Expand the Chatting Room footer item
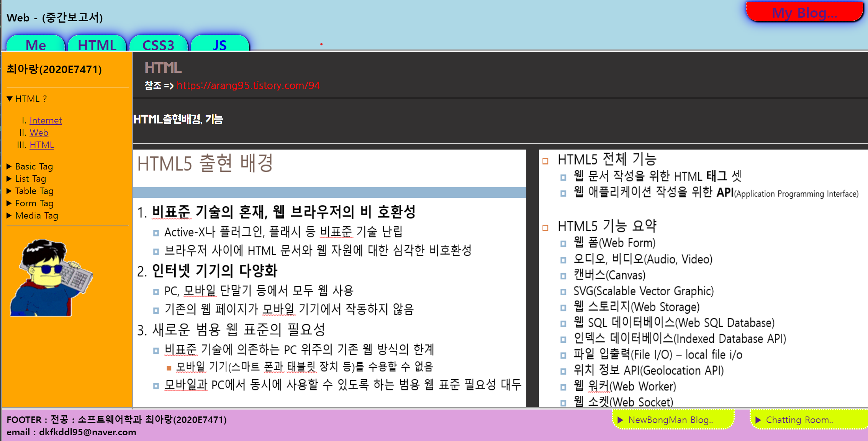This screenshot has width=868, height=441. pyautogui.click(x=799, y=420)
